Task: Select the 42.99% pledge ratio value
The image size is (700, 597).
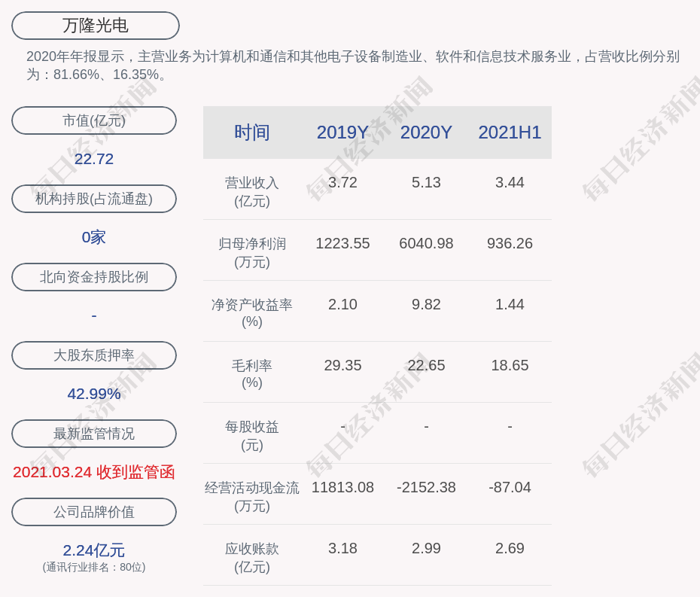Action: [x=94, y=394]
